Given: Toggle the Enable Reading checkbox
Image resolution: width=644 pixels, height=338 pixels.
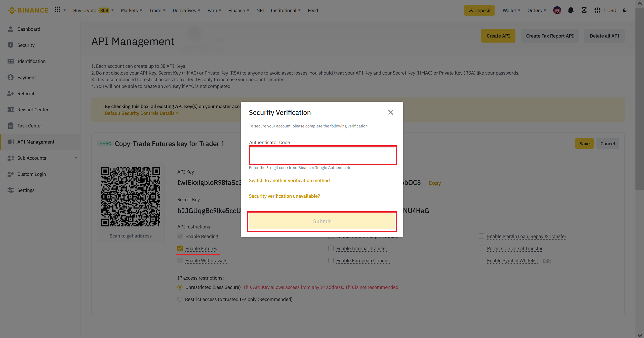Looking at the screenshot, I should [x=180, y=236].
